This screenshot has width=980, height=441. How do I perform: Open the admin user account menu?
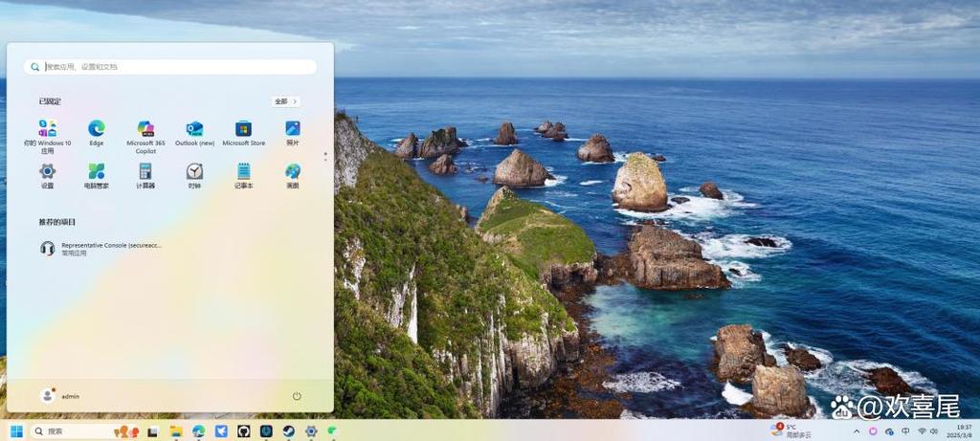coord(60,395)
